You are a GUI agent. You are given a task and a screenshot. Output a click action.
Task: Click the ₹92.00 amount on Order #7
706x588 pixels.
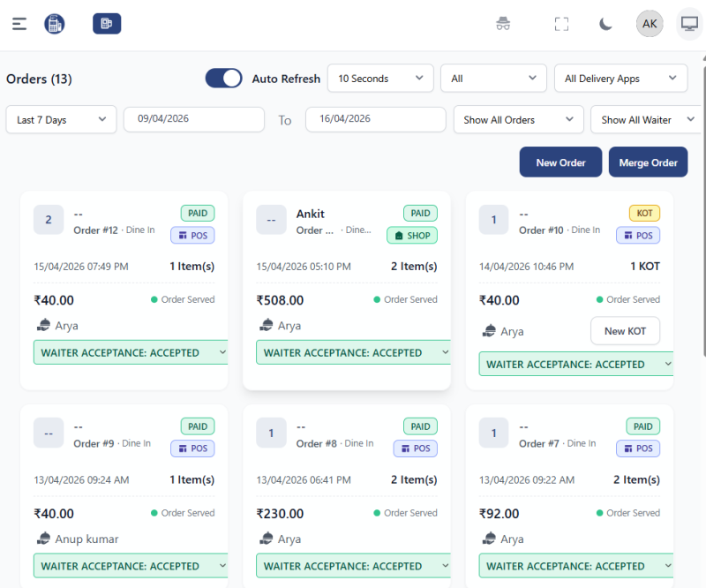coord(499,514)
